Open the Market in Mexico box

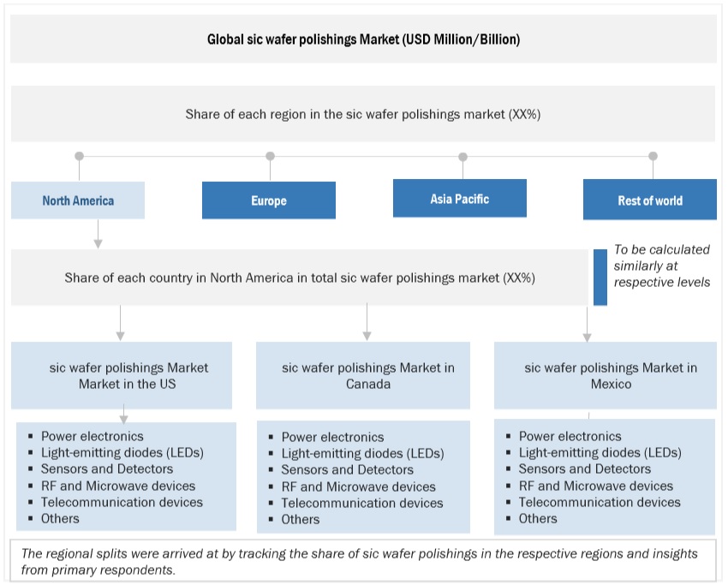[605, 376]
